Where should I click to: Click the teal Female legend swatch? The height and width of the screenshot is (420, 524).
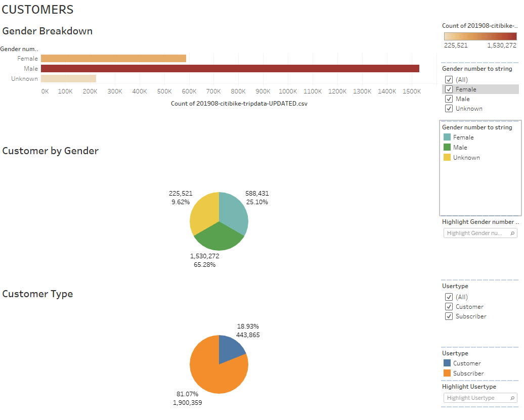[x=448, y=137]
